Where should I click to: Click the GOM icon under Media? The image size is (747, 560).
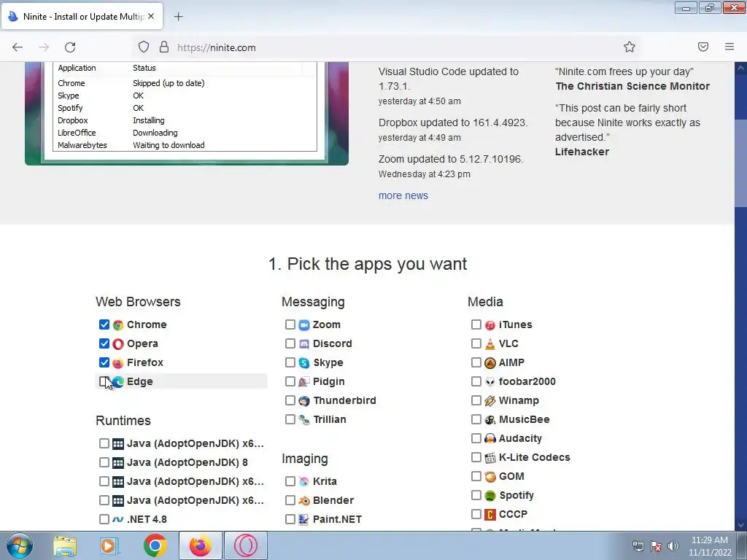(x=489, y=477)
